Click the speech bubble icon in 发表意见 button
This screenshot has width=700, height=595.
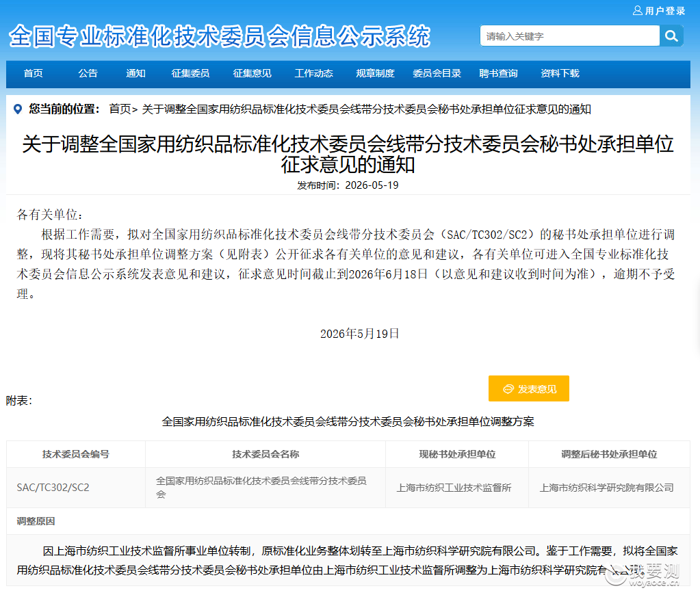pos(508,389)
